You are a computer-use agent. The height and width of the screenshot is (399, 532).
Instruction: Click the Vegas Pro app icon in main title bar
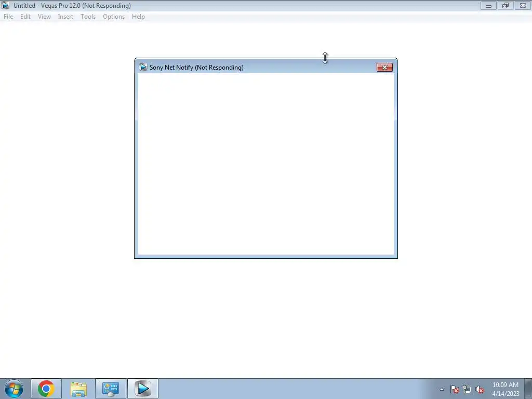[x=5, y=5]
